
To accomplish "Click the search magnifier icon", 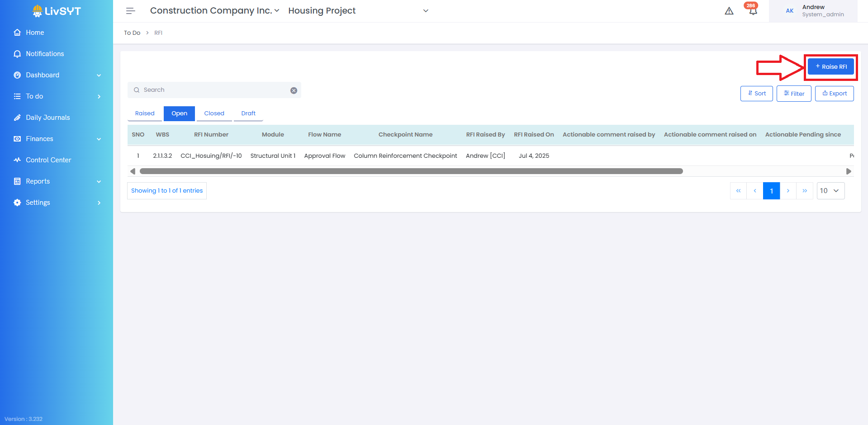I will tap(137, 90).
